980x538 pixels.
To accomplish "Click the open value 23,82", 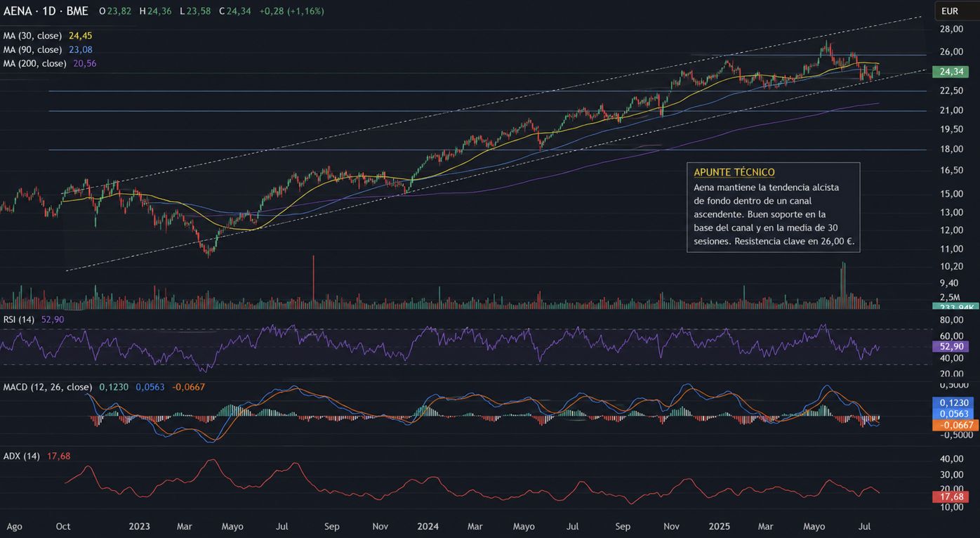I will pos(119,11).
